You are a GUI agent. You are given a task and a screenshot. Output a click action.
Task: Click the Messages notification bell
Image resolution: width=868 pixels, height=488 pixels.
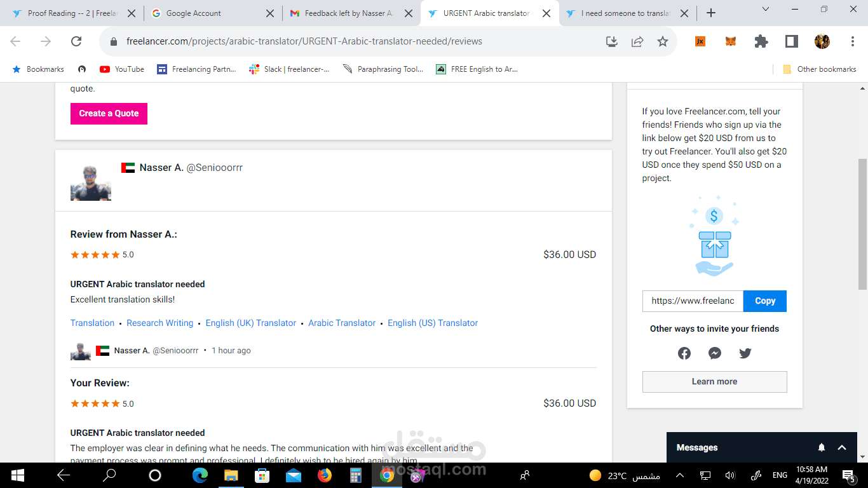pos(822,447)
